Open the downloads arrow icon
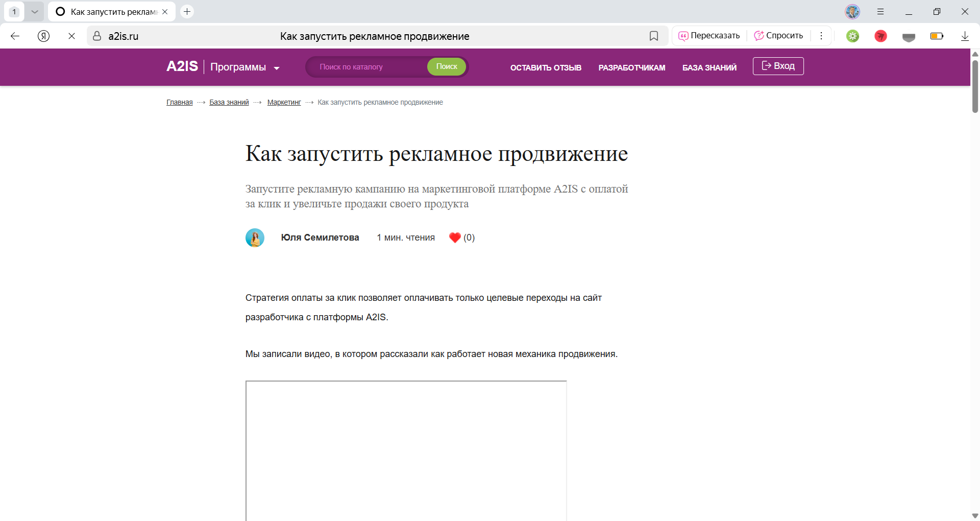This screenshot has width=980, height=521. click(965, 36)
